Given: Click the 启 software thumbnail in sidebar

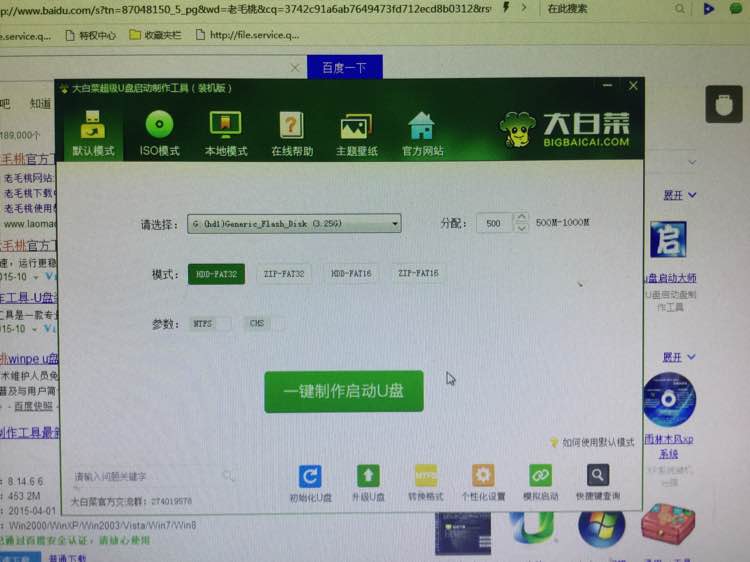Looking at the screenshot, I should [x=668, y=239].
